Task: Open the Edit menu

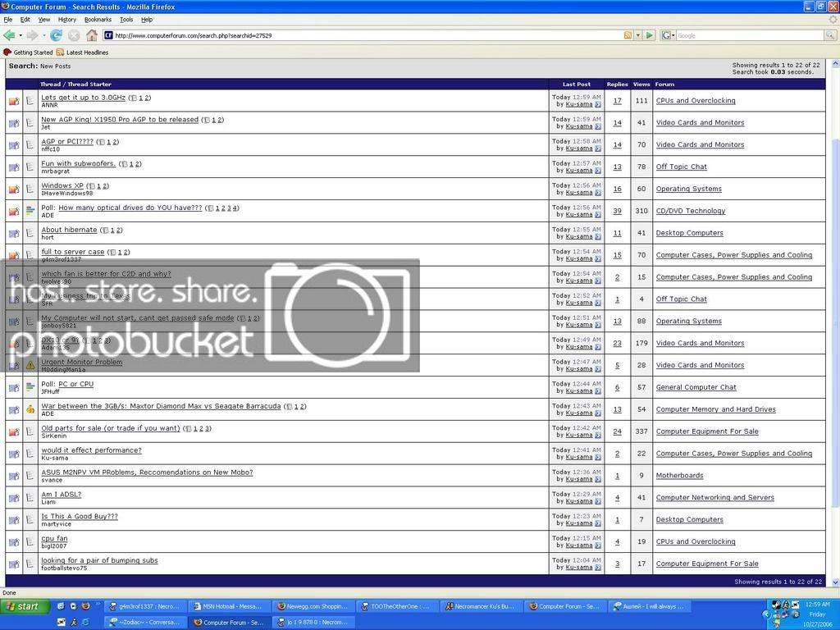Action: pos(25,20)
